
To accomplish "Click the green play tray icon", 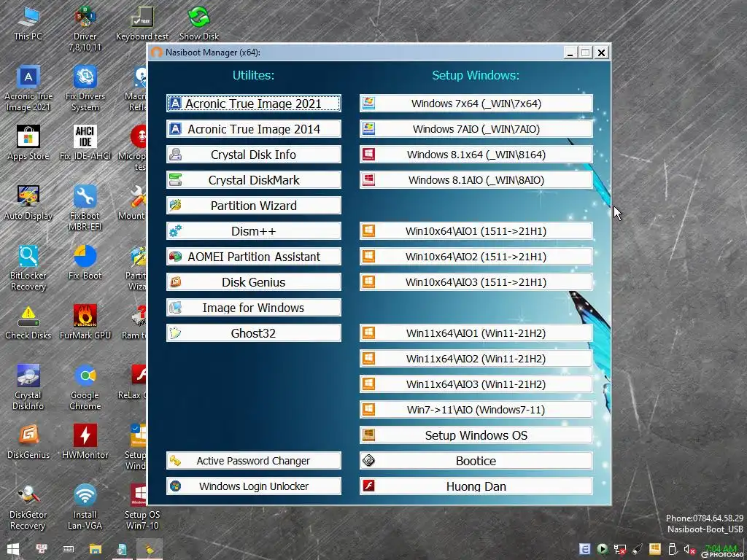I will [x=602, y=550].
